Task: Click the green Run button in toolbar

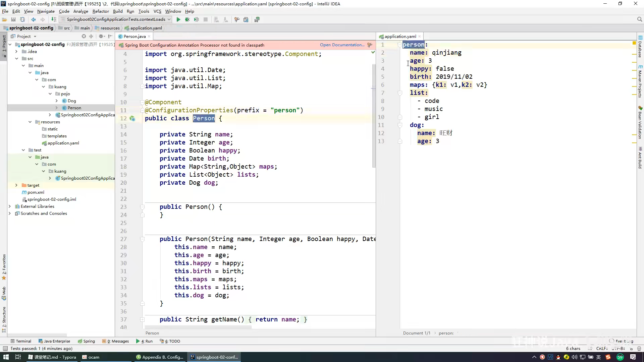Action: (178, 19)
